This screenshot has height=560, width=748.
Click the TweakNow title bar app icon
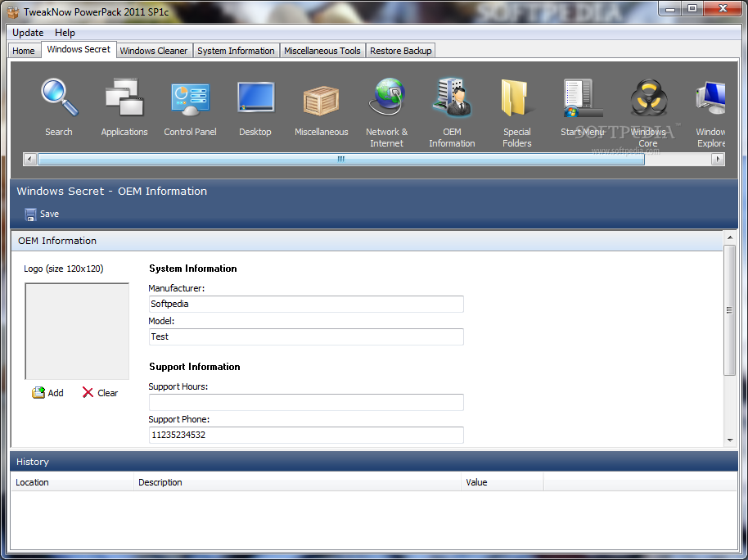[13, 11]
